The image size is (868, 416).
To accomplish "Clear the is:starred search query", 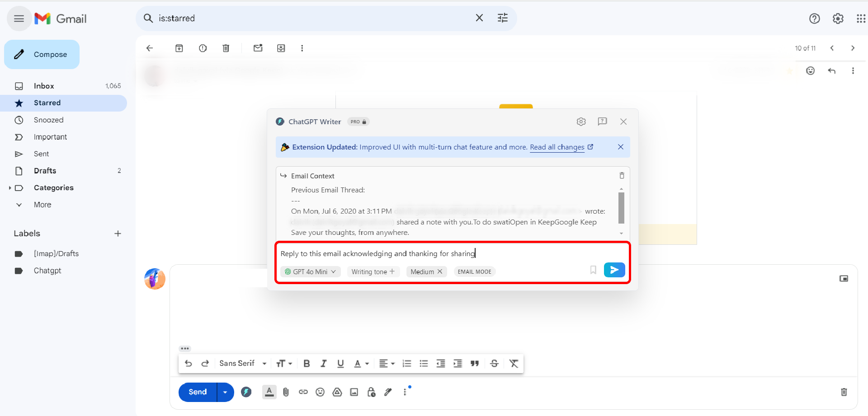I will coord(479,18).
